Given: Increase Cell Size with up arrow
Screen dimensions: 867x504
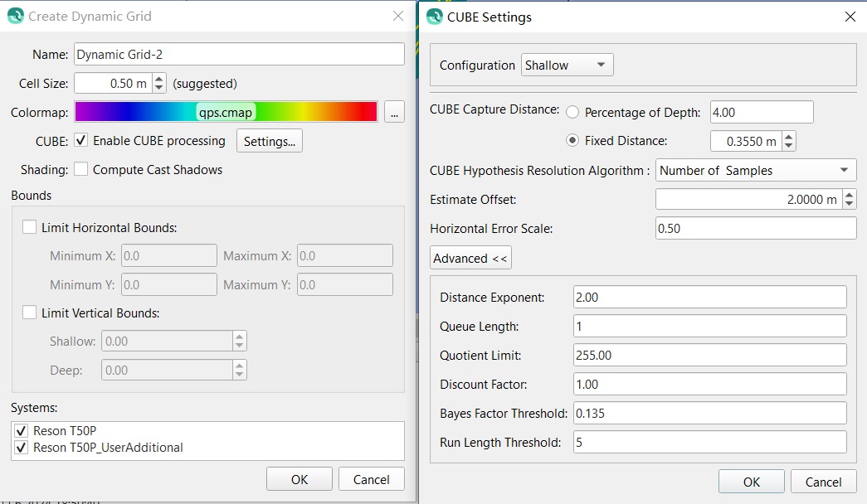Looking at the screenshot, I should point(159,79).
